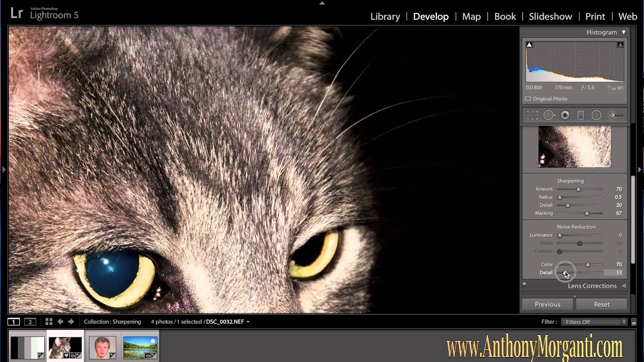Click the keyword badge on the cat thumbnail

pos(66,355)
